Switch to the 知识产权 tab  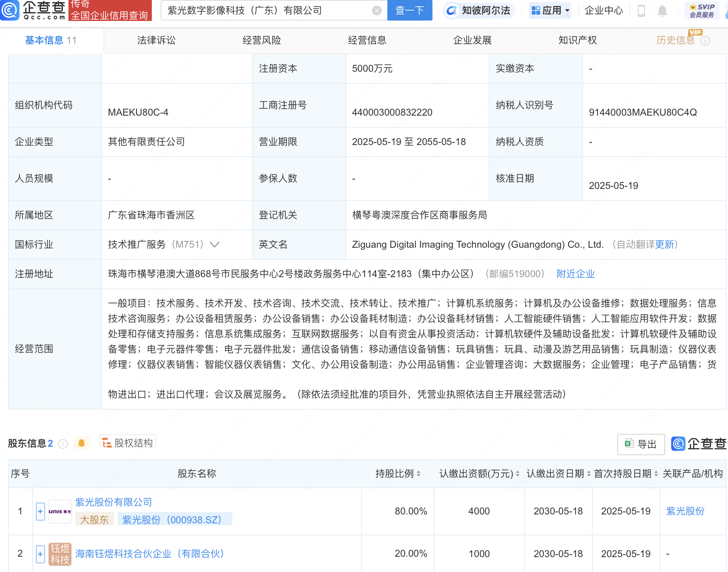[x=577, y=40]
